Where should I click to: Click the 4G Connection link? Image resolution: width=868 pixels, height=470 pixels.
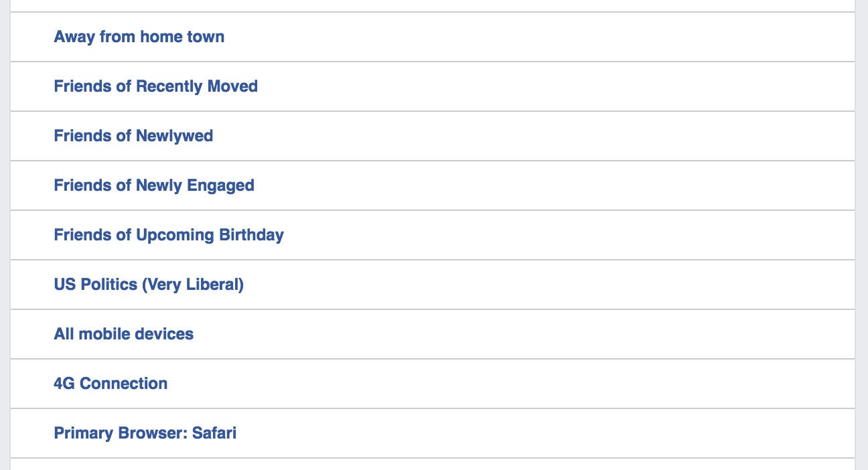tap(111, 384)
